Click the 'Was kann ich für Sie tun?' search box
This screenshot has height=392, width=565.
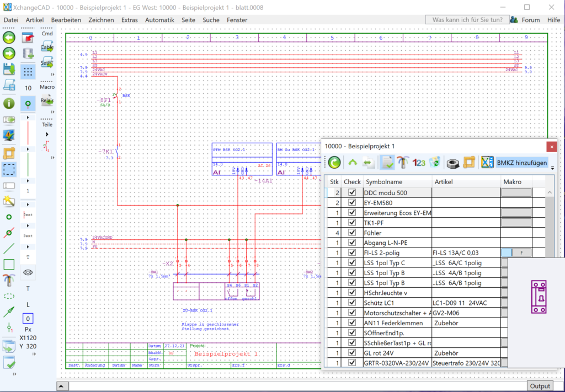click(467, 19)
